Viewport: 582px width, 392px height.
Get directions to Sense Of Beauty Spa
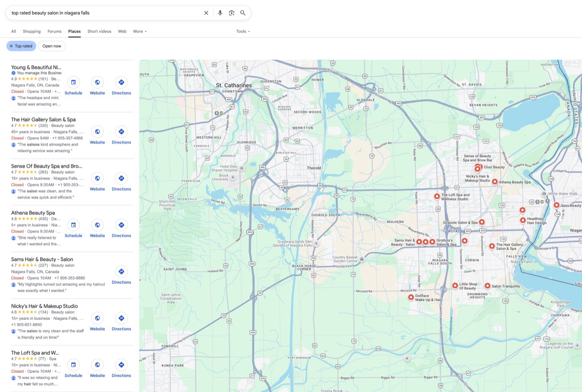(x=121, y=178)
